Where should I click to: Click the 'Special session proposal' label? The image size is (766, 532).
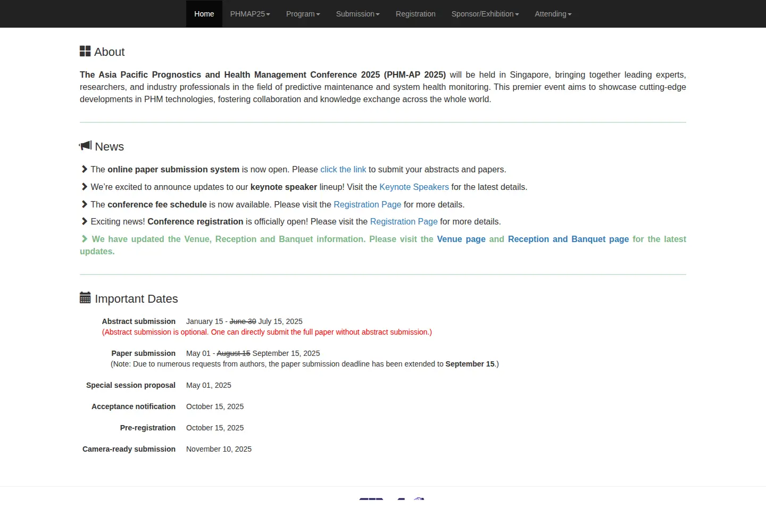click(x=131, y=385)
